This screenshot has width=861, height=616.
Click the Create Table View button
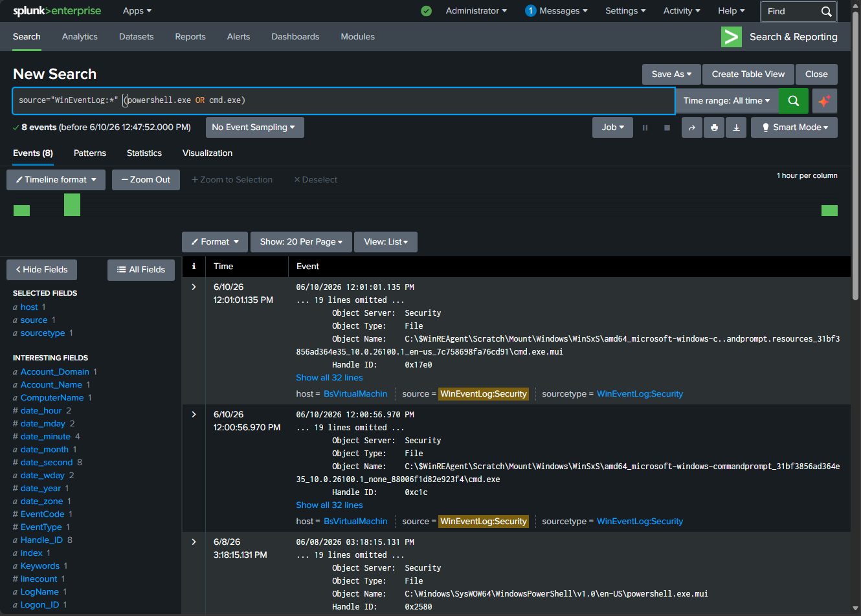click(748, 74)
